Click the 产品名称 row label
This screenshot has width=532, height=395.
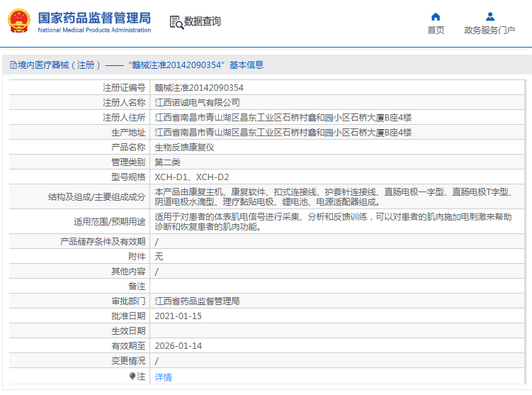click(x=128, y=148)
